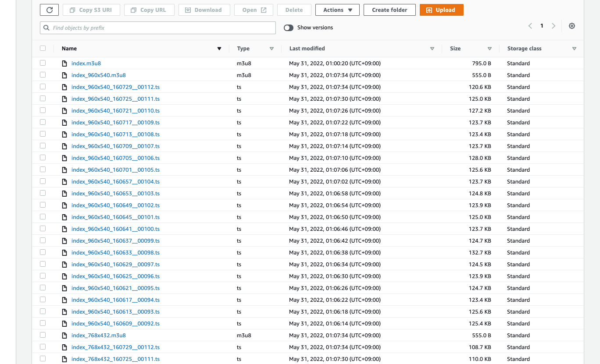This screenshot has height=364, width=600.
Task: Sort by Last modified column header
Action: click(x=307, y=49)
